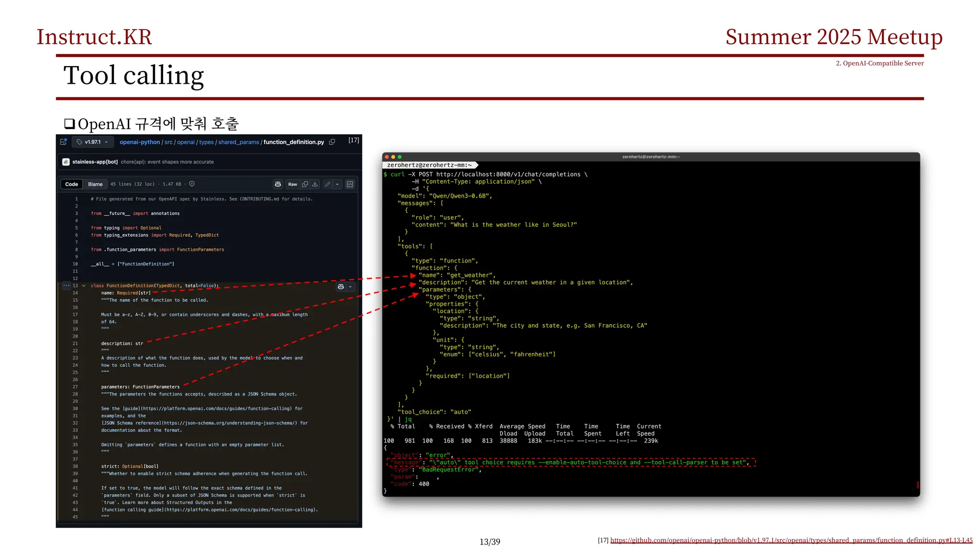Download the raw file
The image size is (980, 551).
pos(315,184)
